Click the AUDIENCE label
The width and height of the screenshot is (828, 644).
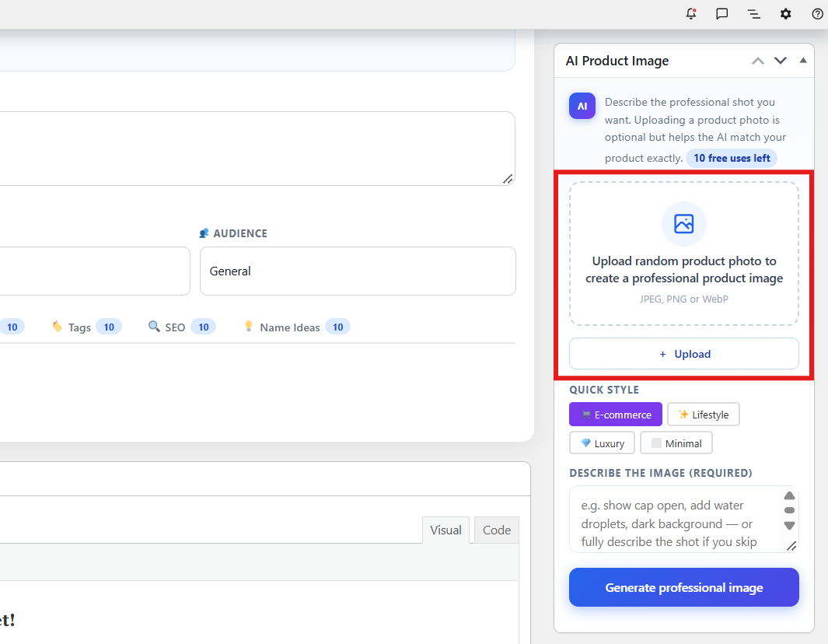tap(240, 233)
